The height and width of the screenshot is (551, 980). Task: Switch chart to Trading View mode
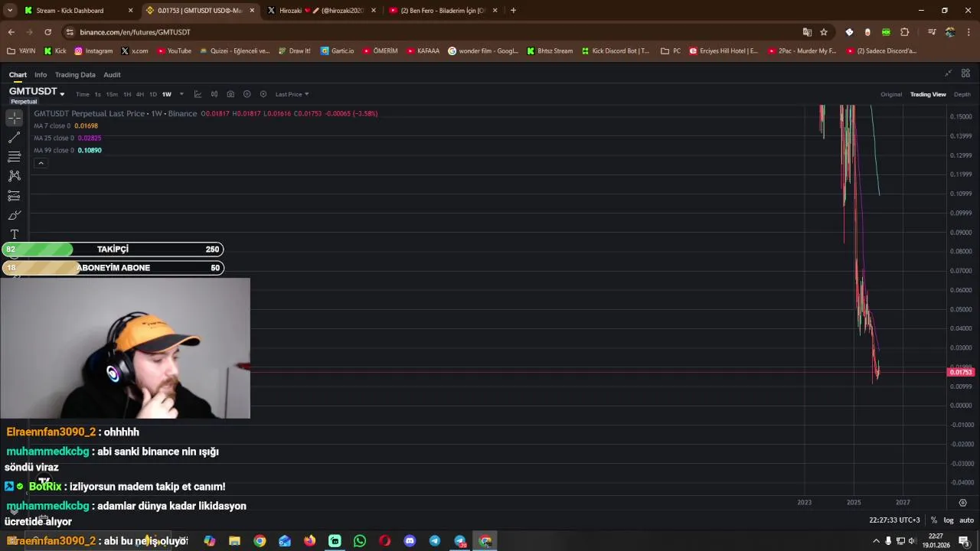(928, 94)
